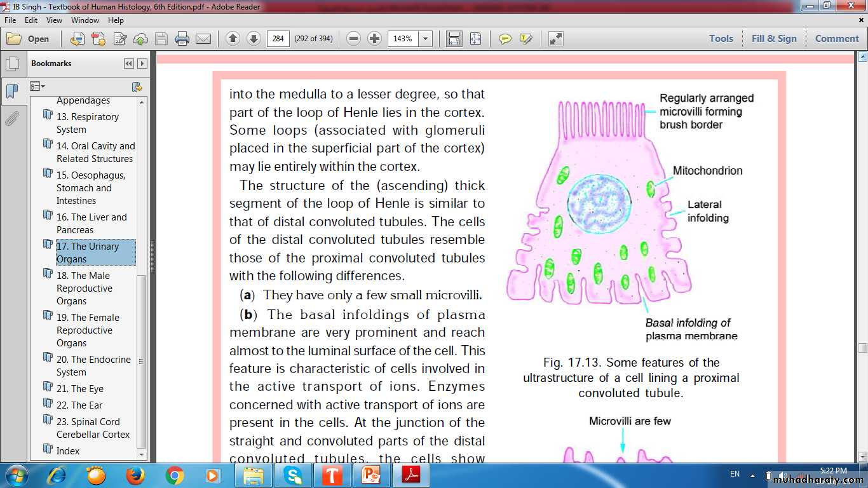Open the zoom percentage dropdown
Viewport: 868px width, 488px height.
pos(426,39)
